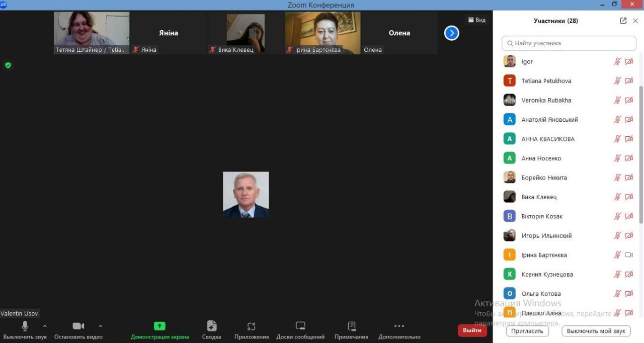Click Ольга Котова's camera-off icon
The image size is (644, 343).
pos(629,293)
